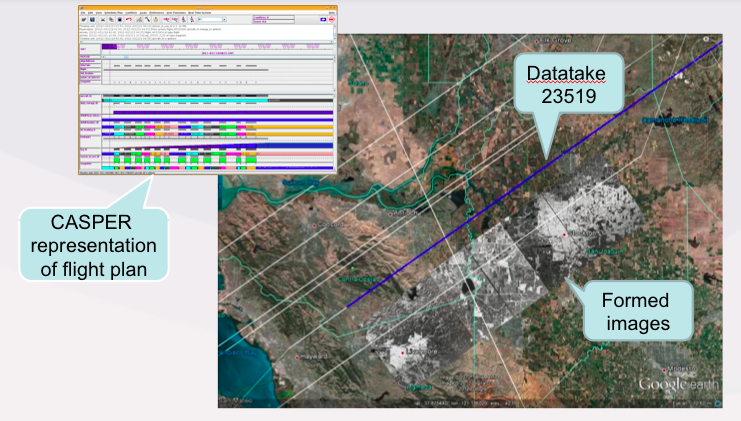The image size is (741, 421).
Task: Click the save disk toolbar icon
Action: (x=93, y=20)
